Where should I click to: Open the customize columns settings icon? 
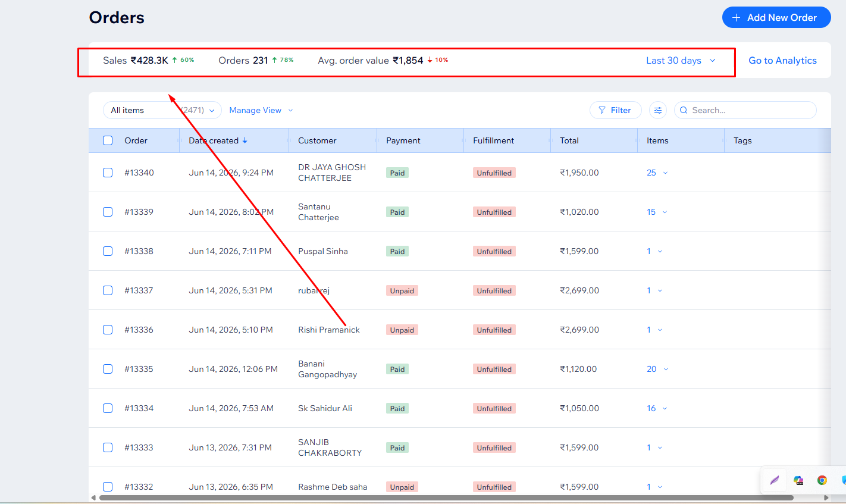point(657,110)
